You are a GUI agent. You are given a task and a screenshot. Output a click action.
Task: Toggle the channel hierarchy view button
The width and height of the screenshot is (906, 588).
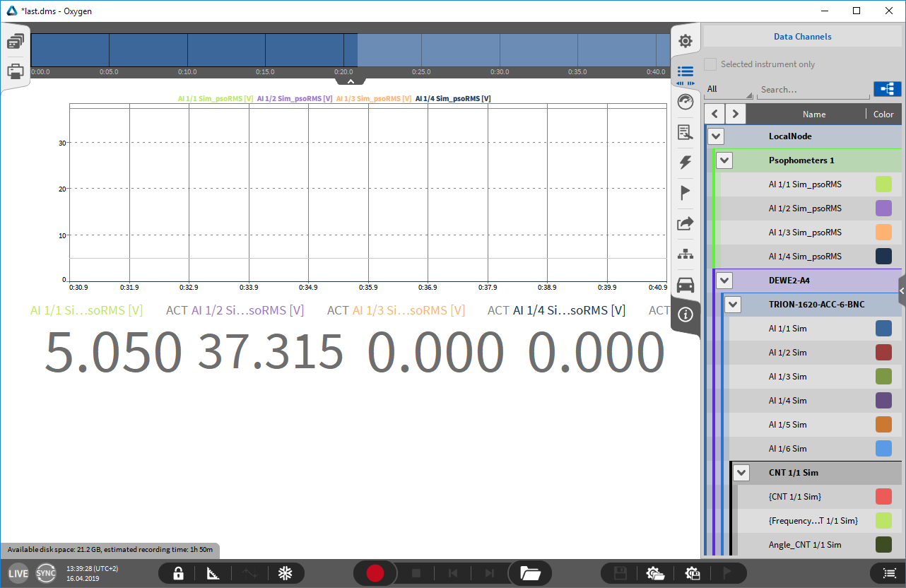[x=887, y=89]
